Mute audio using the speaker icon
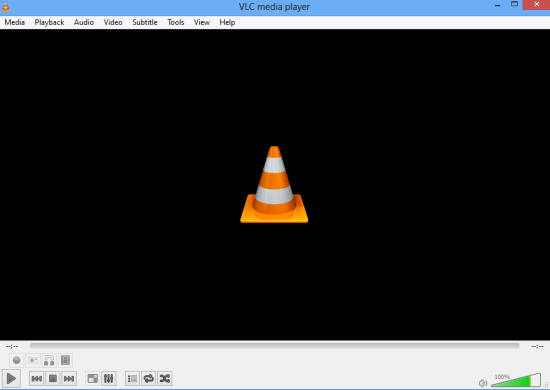Screen dimensions: 550x390 pos(483,383)
